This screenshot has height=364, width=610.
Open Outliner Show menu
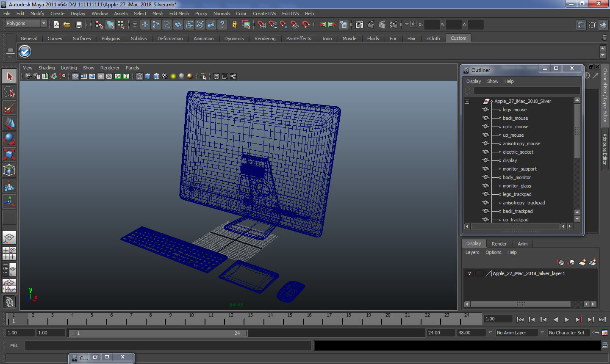[493, 81]
